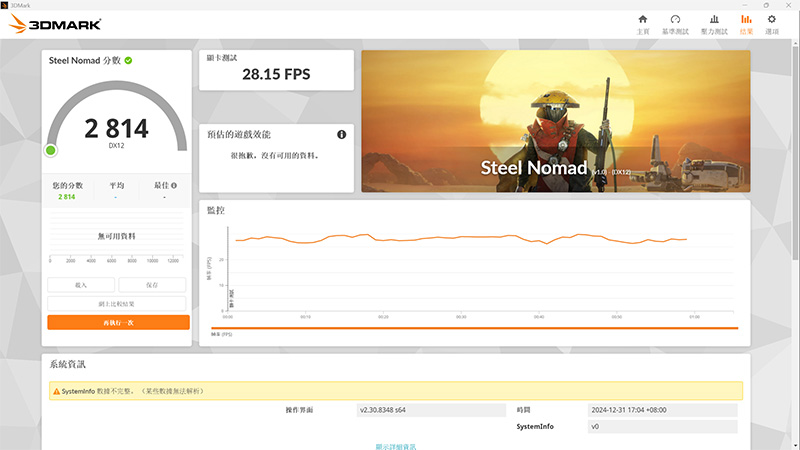Click the orange run again button

pos(118,322)
